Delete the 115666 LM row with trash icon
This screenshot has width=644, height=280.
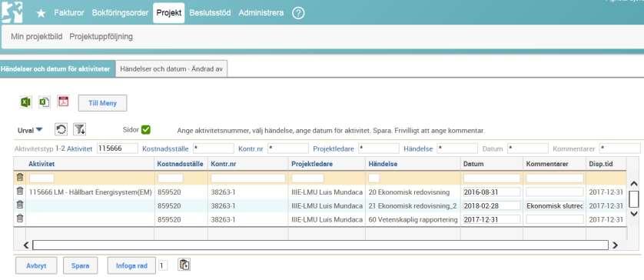(20, 191)
